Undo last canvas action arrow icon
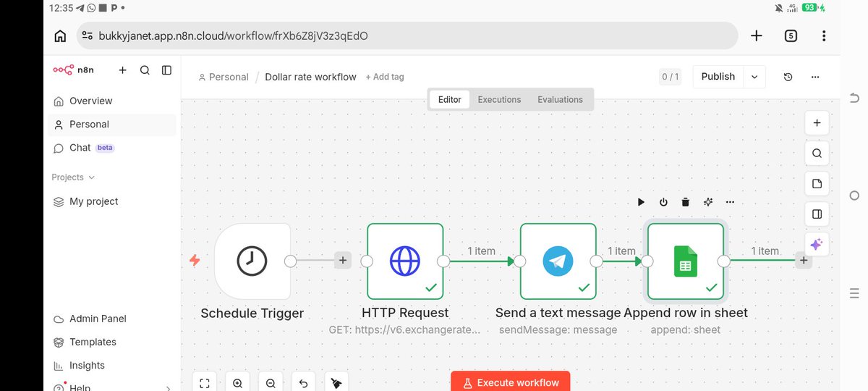The height and width of the screenshot is (391, 868). (303, 383)
